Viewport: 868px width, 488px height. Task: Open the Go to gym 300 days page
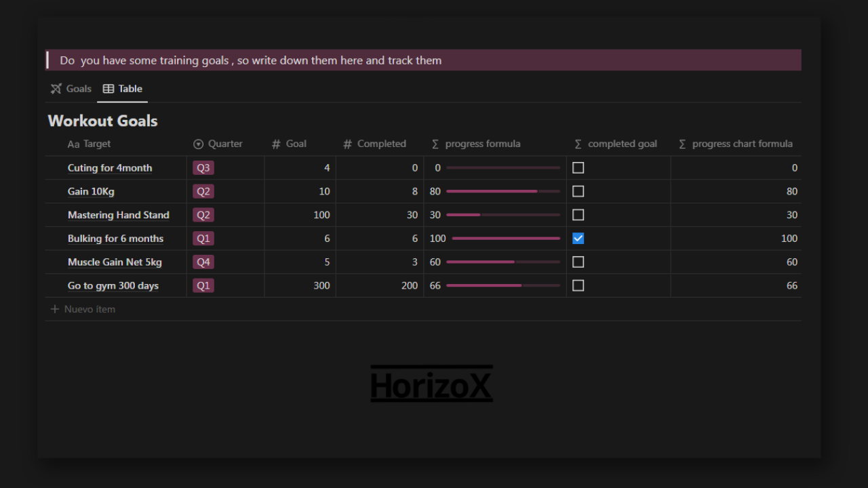[113, 286]
